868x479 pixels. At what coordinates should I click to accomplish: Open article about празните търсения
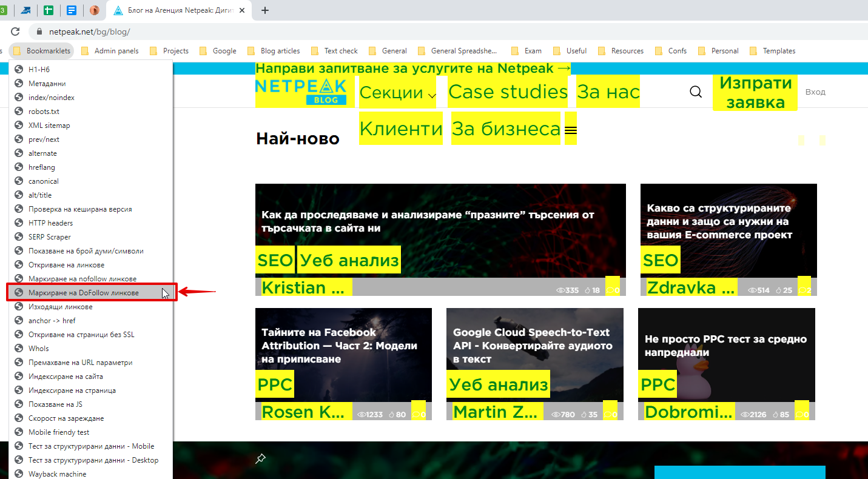[x=428, y=221]
